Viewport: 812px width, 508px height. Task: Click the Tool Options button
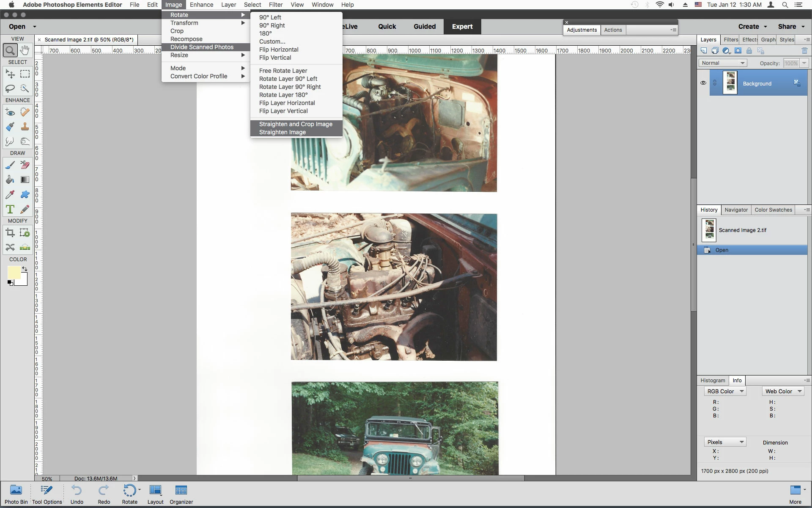(x=47, y=494)
